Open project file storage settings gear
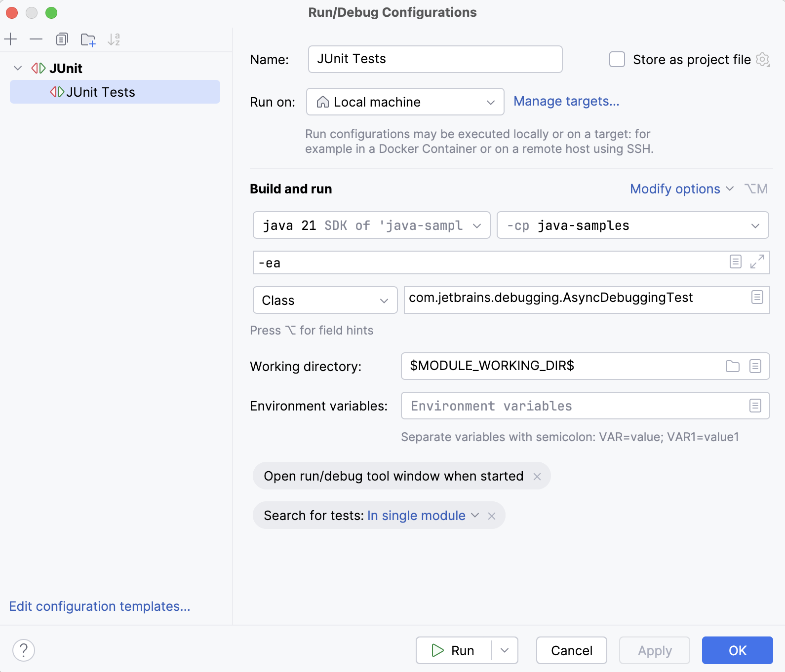Image resolution: width=785 pixels, height=672 pixels. (x=763, y=60)
